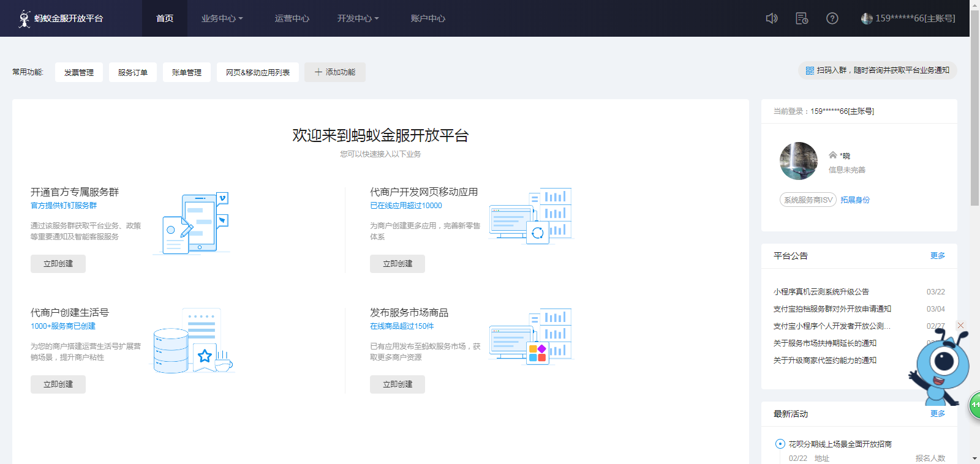Click the 发布服务市场商品 illustration
The image size is (980, 464).
click(530, 336)
